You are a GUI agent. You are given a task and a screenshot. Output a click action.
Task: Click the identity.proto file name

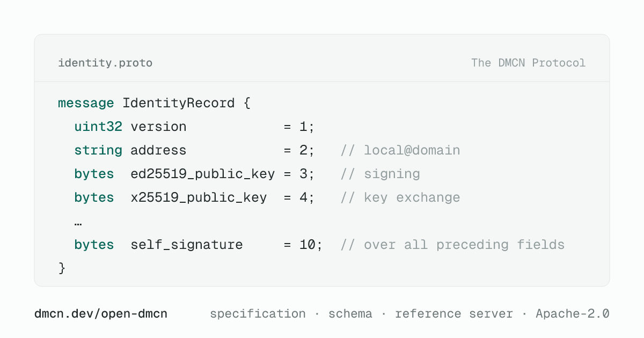coord(105,63)
